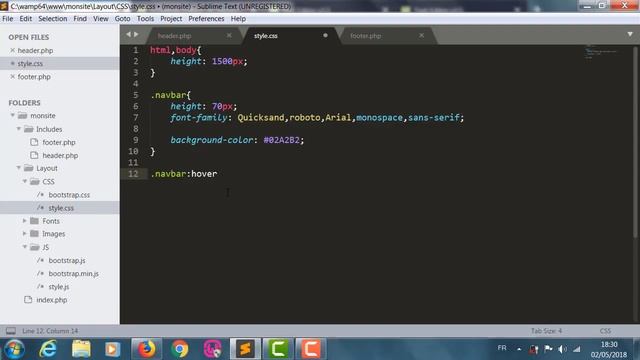Image resolution: width=640 pixels, height=360 pixels.
Task: Expand the Images folder
Action: pos(25,233)
